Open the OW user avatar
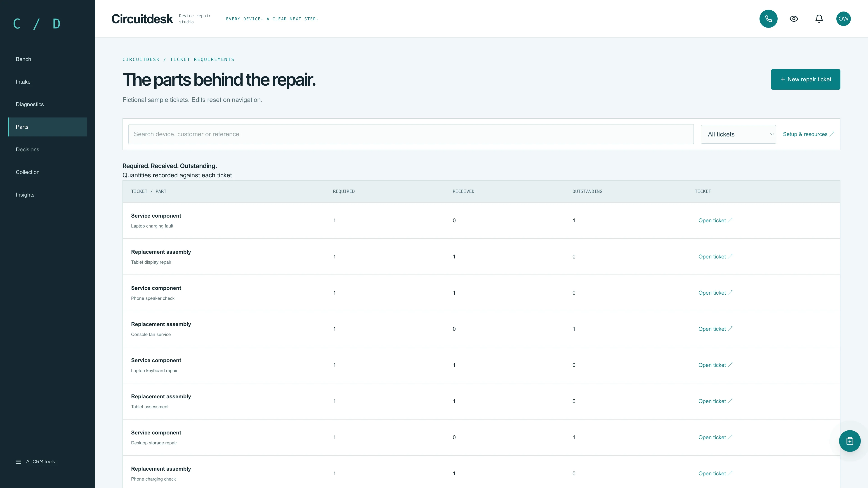The width and height of the screenshot is (868, 488). tap(843, 19)
